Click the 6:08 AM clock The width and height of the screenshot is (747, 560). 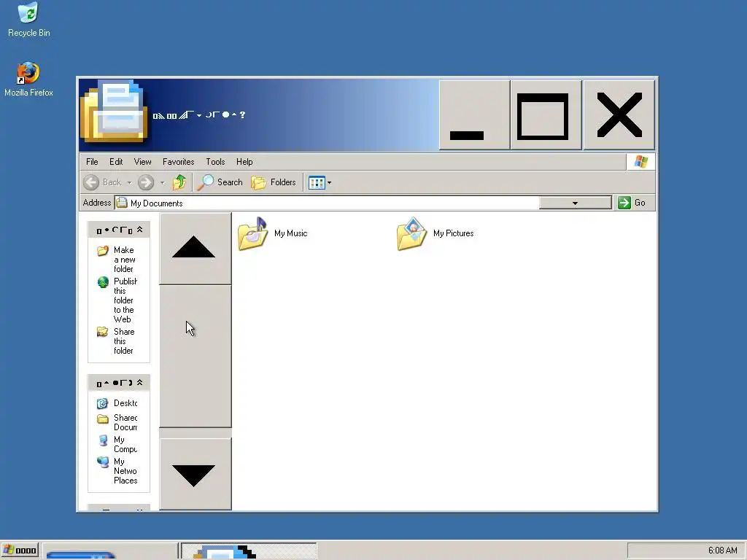click(722, 551)
